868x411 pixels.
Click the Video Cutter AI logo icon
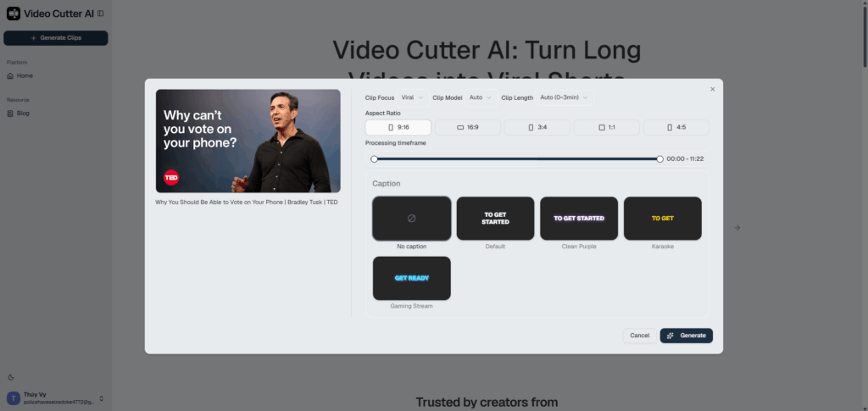click(x=14, y=14)
